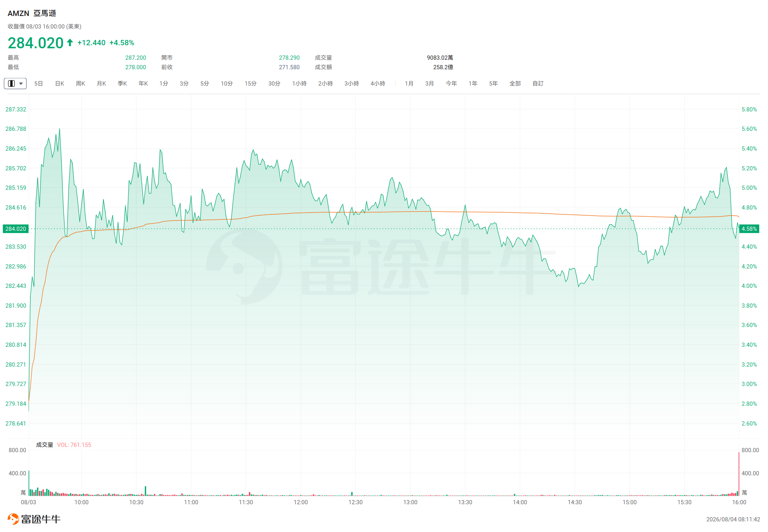Image resolution: width=768 pixels, height=532 pixels.
Task: Click the 最低 value 278.000
Action: click(136, 67)
